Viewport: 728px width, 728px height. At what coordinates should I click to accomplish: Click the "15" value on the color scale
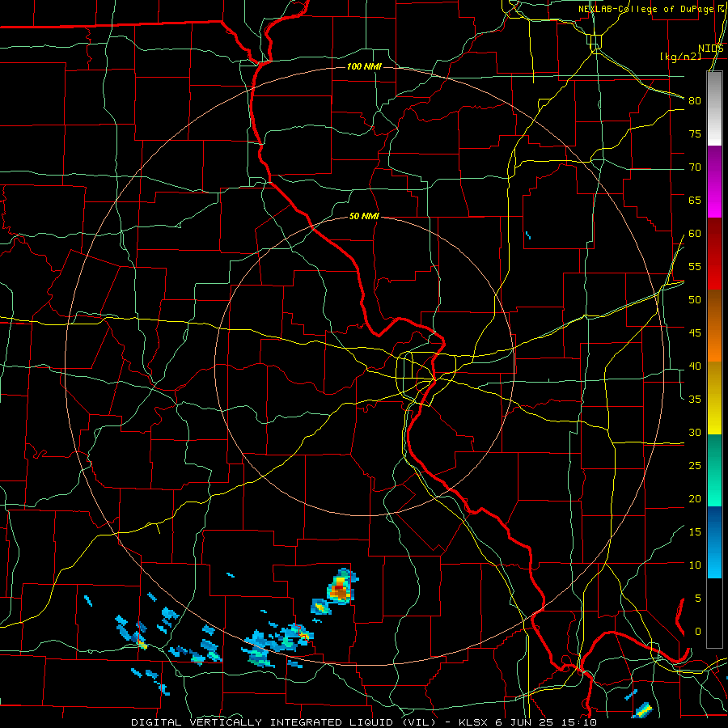695,532
